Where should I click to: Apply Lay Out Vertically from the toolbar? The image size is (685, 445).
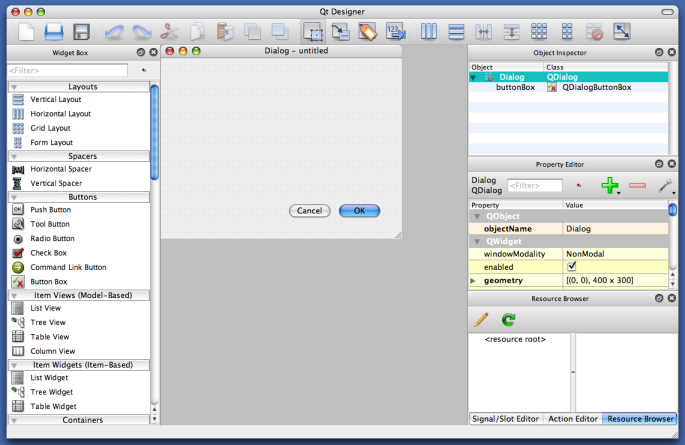click(x=456, y=32)
